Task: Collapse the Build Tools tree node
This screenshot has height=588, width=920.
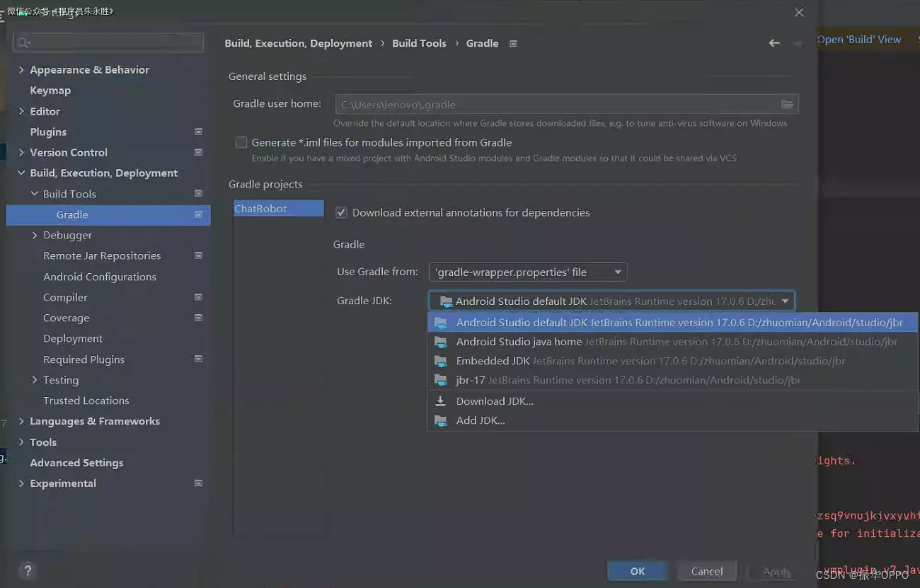Action: (35, 194)
